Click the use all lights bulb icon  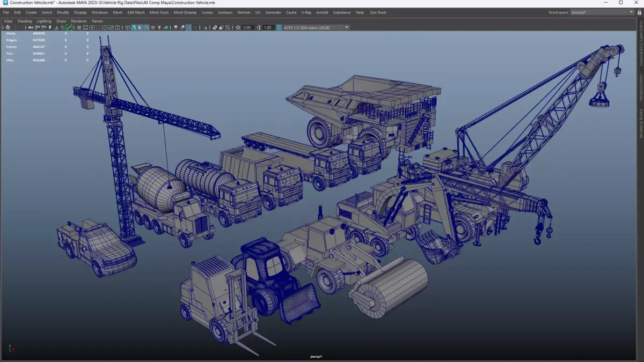coord(159,27)
